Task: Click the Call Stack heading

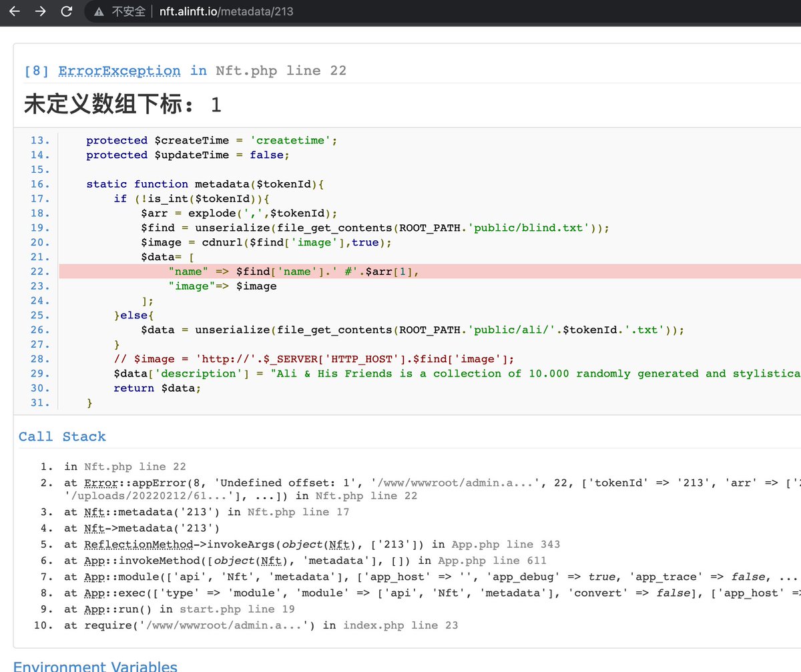Action: (62, 436)
